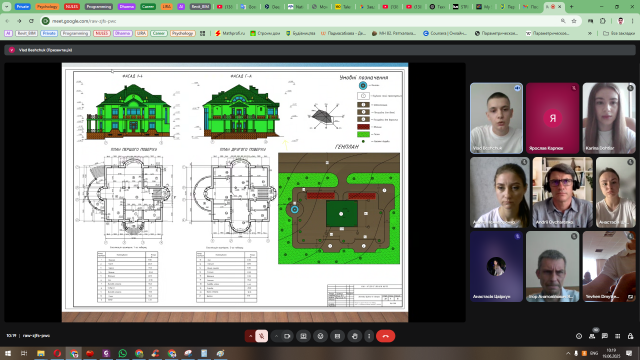Screen dimensions: 640x360
Task: Open the activities panel icon
Action: (618, 336)
